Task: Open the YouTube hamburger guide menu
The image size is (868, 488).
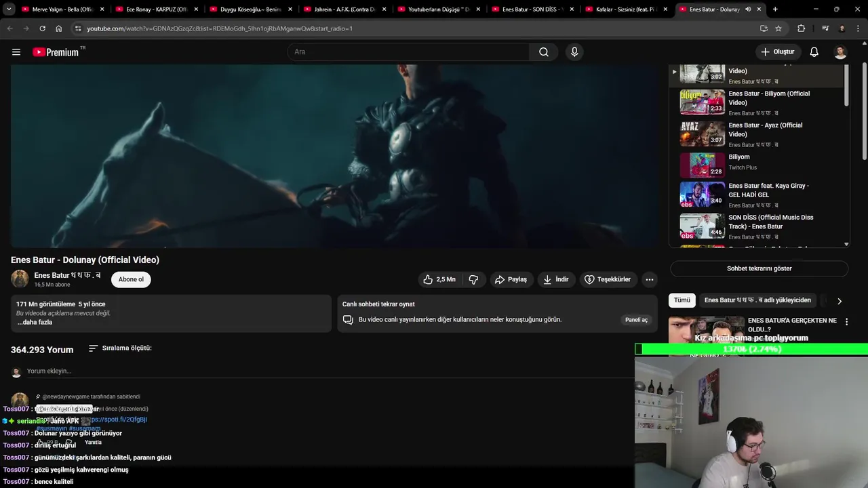Action: point(16,52)
